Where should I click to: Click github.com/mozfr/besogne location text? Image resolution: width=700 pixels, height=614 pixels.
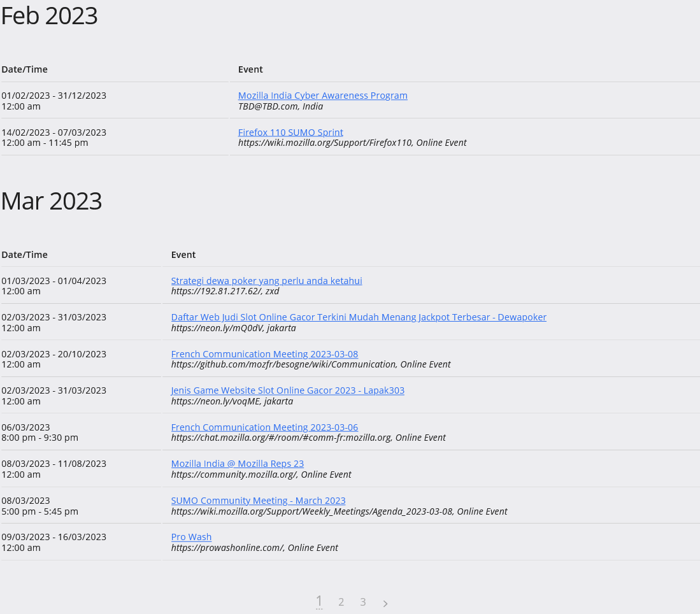[311, 364]
